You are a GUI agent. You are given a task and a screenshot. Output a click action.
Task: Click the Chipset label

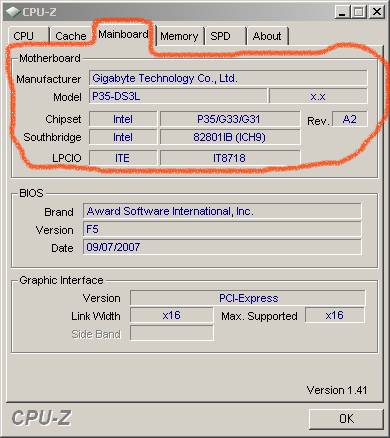[63, 119]
